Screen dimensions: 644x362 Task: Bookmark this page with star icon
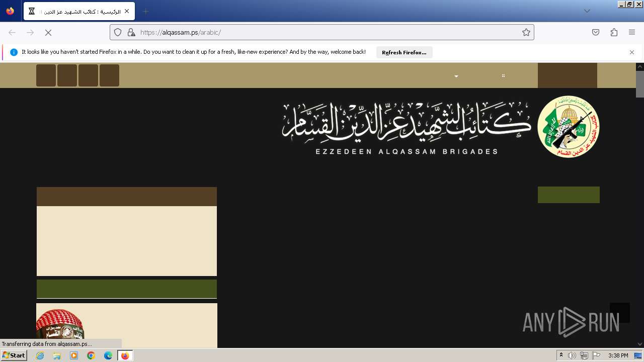[526, 32]
